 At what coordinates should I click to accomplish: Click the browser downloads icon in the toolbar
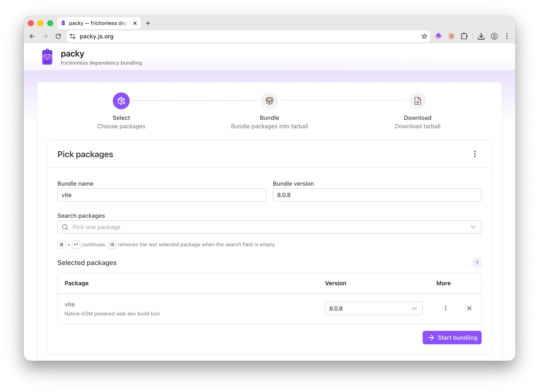click(x=481, y=36)
